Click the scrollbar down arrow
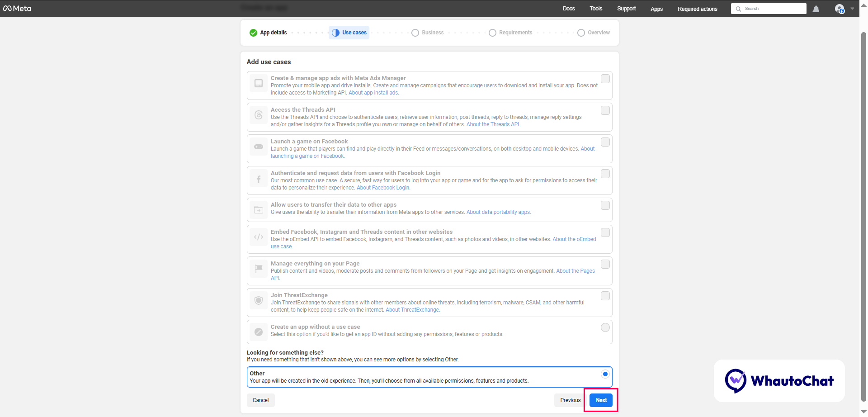The width and height of the screenshot is (868, 417). pyautogui.click(x=863, y=412)
